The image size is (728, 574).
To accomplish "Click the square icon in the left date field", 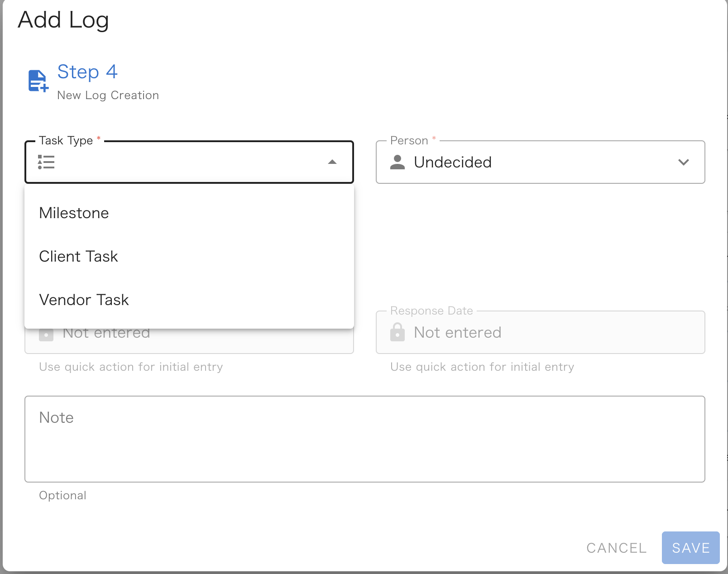I will click(47, 335).
